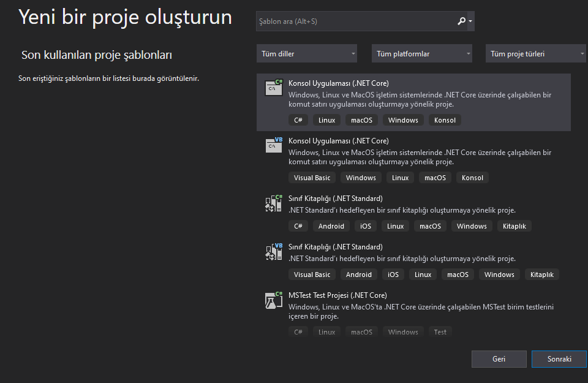Click the C# tag of the first template
The width and height of the screenshot is (588, 383).
[x=298, y=120]
